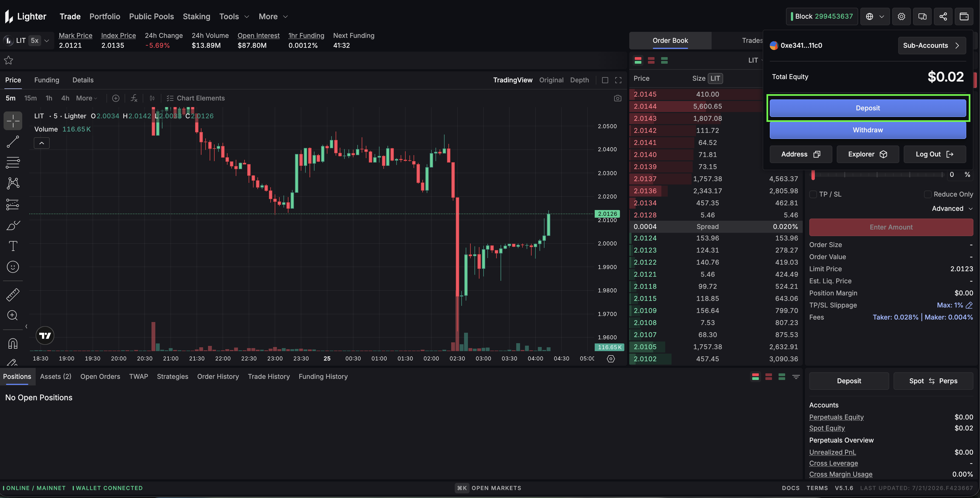Viewport: 980px width, 498px height.
Task: Select the 15m timeframe
Action: [30, 98]
